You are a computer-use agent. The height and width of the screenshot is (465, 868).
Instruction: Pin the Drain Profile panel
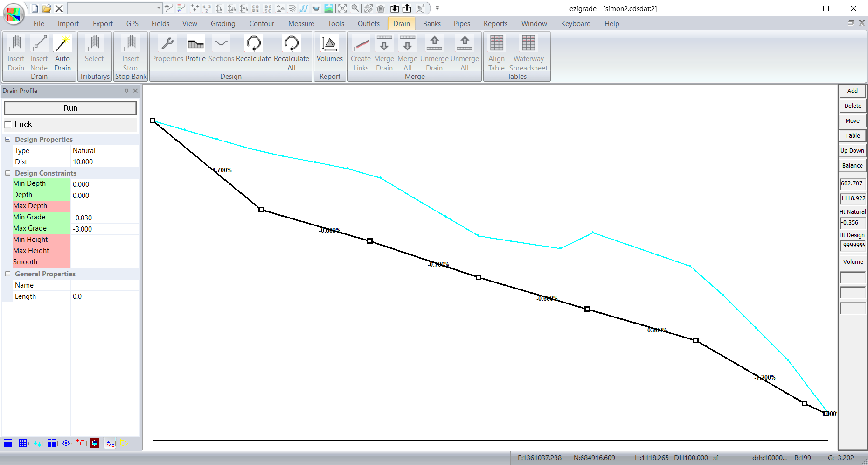pos(126,91)
